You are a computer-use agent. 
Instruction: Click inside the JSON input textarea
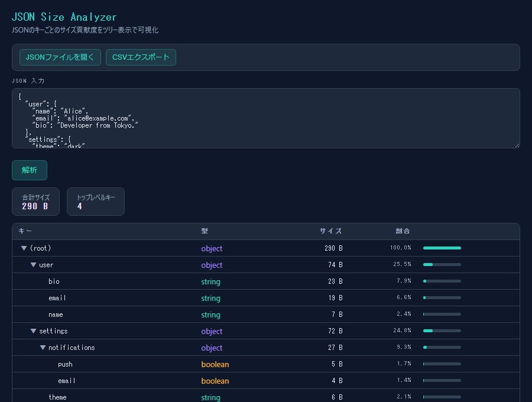click(265, 118)
